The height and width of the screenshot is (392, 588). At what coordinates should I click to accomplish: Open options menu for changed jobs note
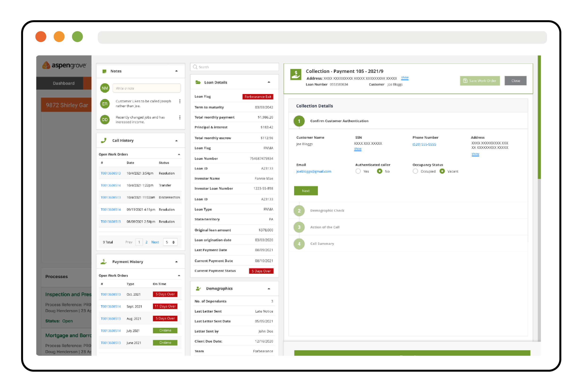pos(180,117)
